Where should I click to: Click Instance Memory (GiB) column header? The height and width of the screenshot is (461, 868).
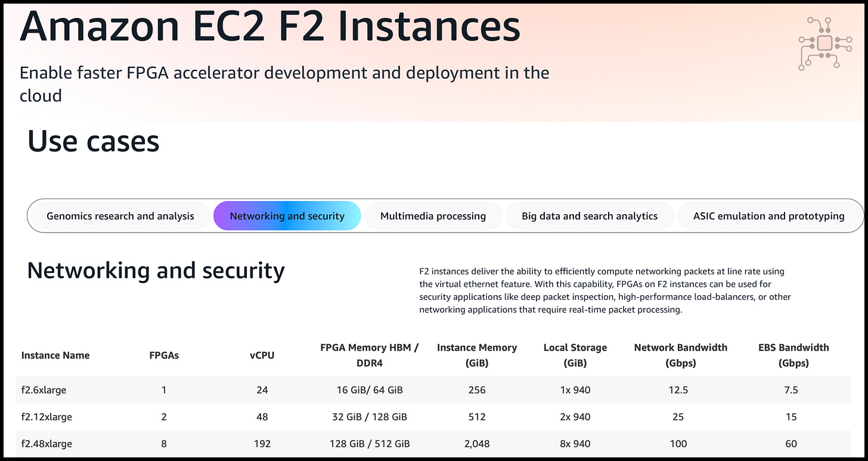(477, 355)
